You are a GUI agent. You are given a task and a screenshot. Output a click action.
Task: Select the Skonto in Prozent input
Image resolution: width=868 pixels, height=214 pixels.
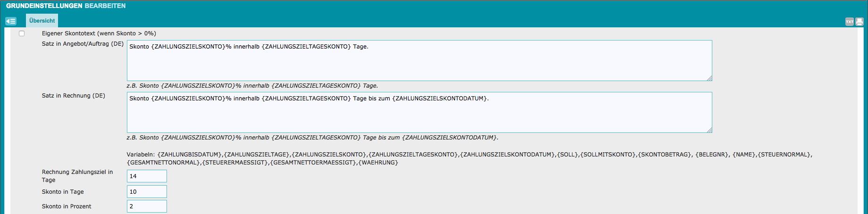[x=147, y=206]
